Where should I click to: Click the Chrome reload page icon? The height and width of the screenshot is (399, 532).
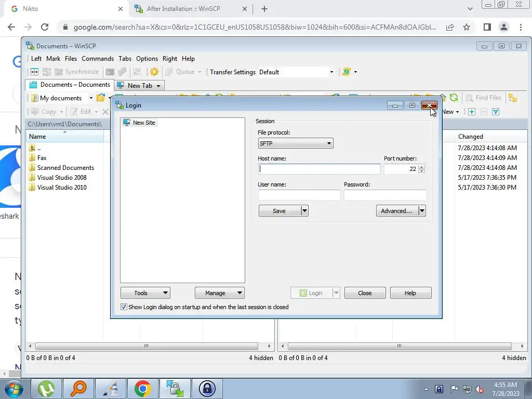45,27
